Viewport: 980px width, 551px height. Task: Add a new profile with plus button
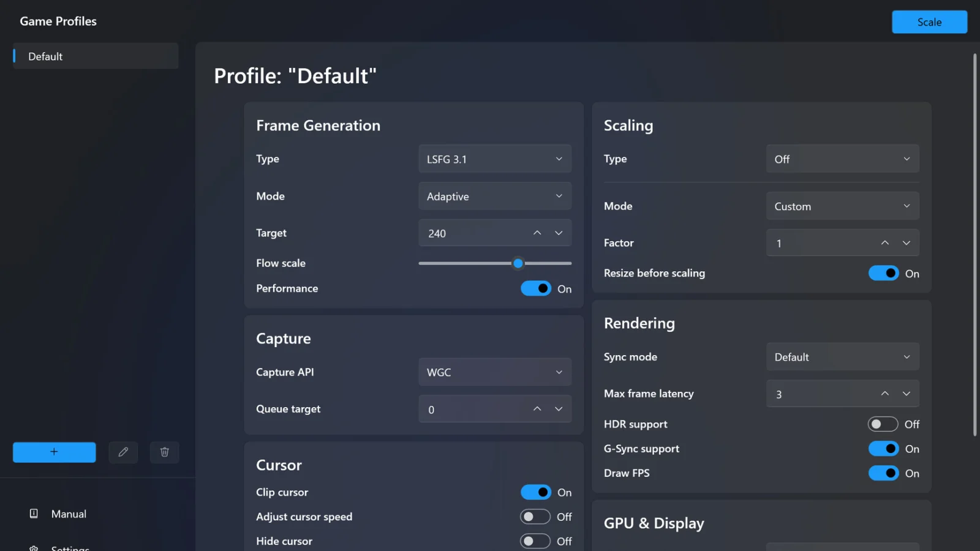[x=54, y=452]
